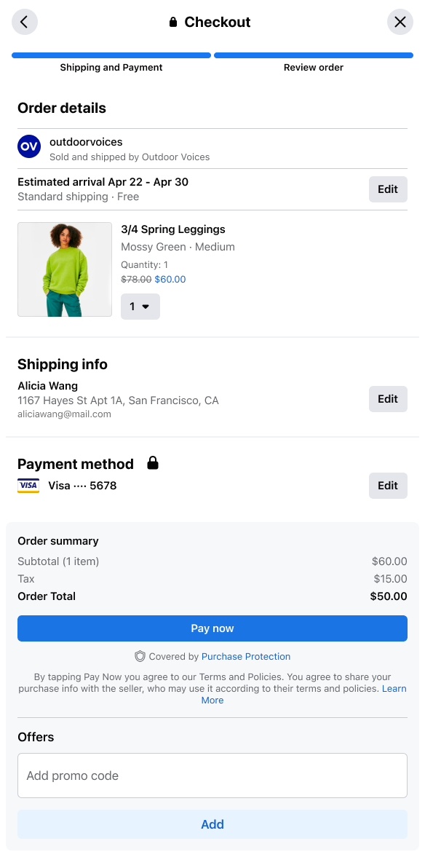Click the lock icon beside Checkout title
This screenshot has width=425, height=868.
(x=173, y=22)
